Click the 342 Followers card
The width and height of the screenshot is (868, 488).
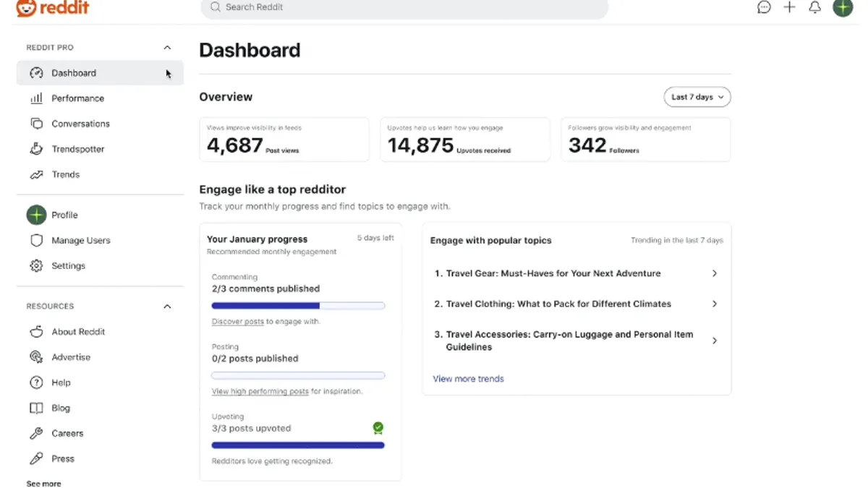pos(646,140)
